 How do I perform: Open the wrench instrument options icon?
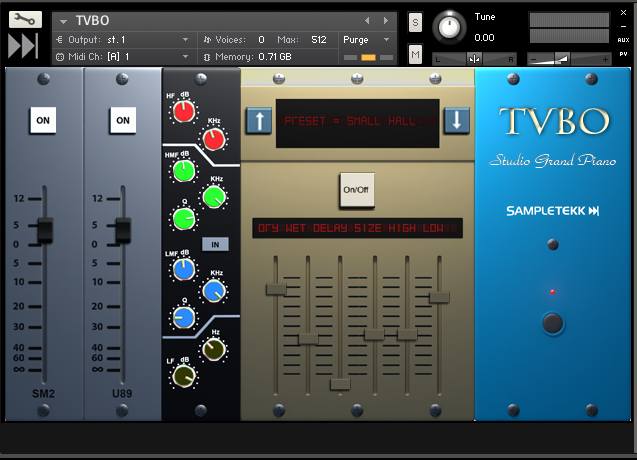coord(25,20)
